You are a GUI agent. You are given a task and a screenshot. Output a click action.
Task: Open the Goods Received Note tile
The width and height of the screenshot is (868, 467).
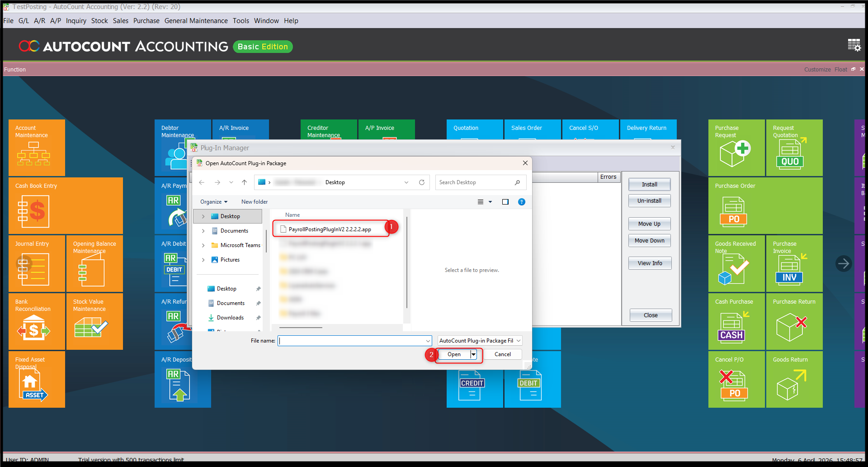point(736,263)
